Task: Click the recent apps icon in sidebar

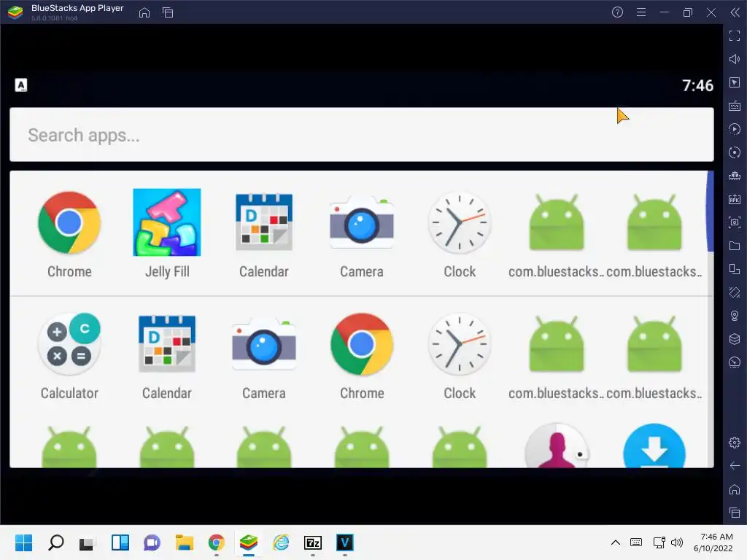Action: coord(735,513)
